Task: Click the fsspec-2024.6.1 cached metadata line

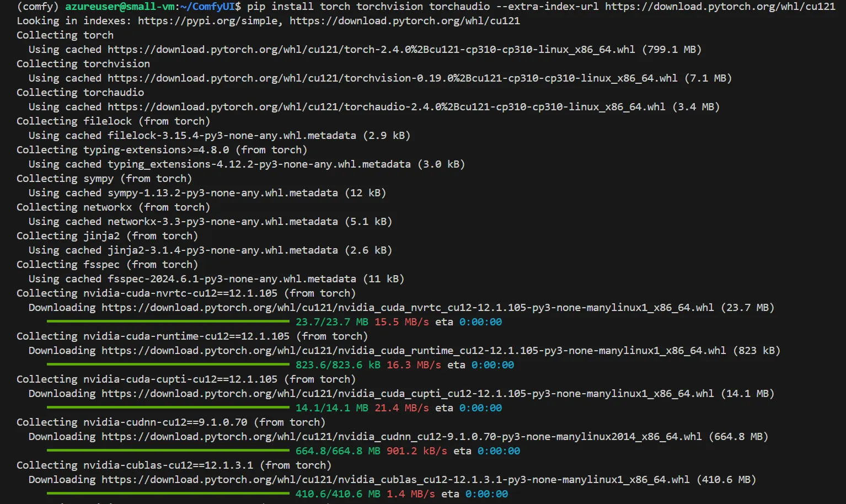Action: 217,279
